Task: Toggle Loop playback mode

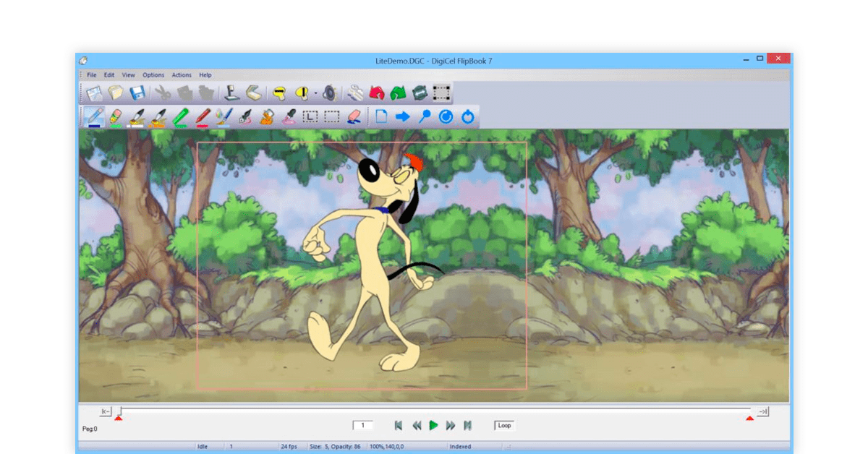Action: (x=504, y=426)
